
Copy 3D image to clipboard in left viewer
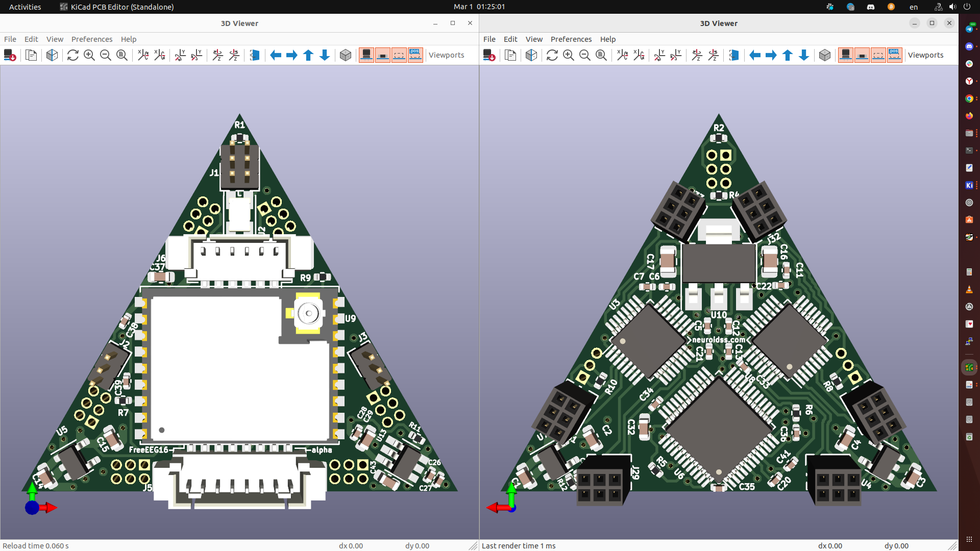[x=31, y=55]
